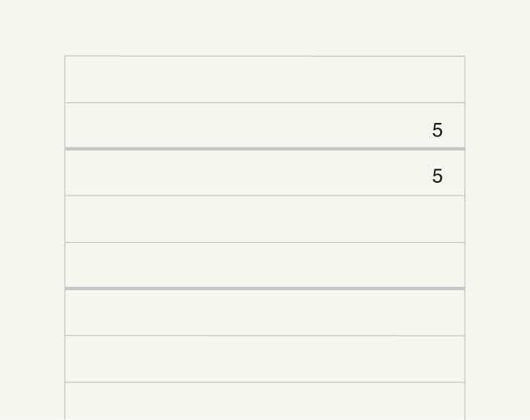Image resolution: width=530 pixels, height=420 pixels.
Task: Select the partially visible bottom row of the grid
Action: coord(265,401)
